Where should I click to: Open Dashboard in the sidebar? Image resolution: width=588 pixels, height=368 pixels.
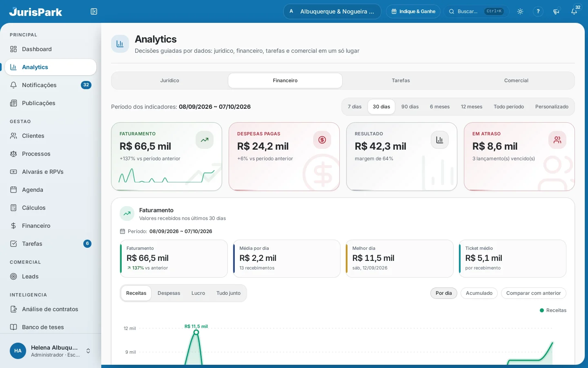[x=51, y=49]
